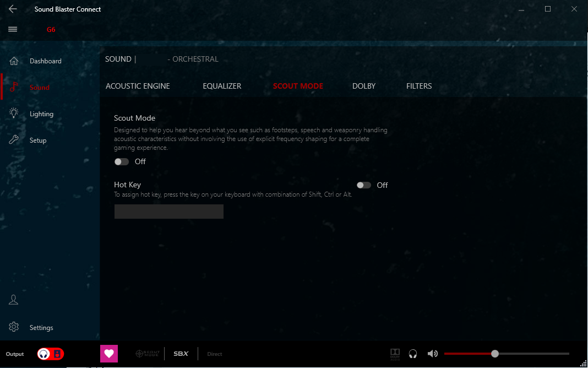Open the Dolby tab
The height and width of the screenshot is (368, 588).
364,86
